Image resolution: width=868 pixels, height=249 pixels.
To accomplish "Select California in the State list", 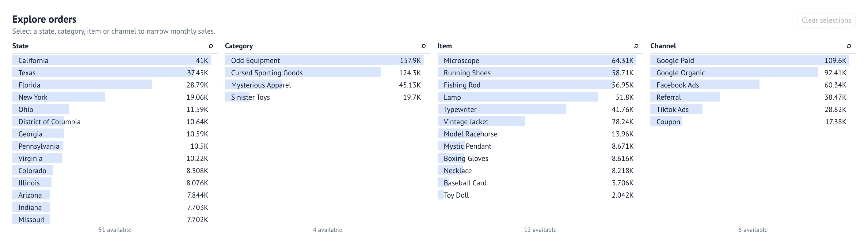I will pos(112,61).
